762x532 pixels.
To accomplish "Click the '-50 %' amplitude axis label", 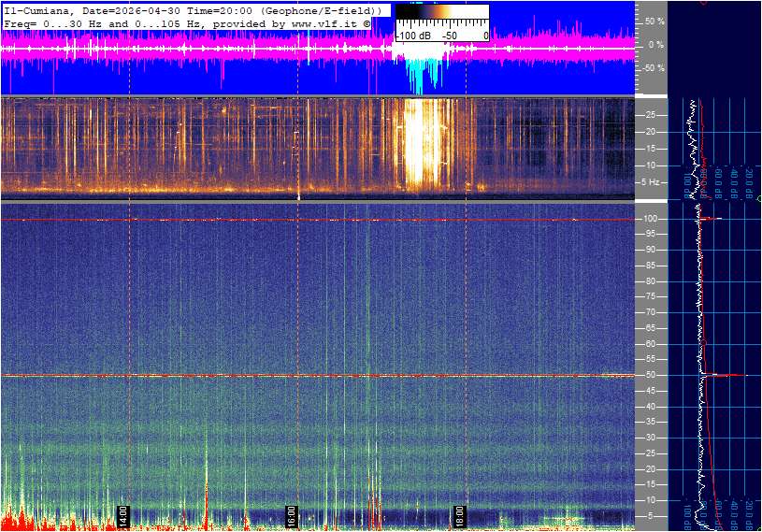I will click(654, 68).
